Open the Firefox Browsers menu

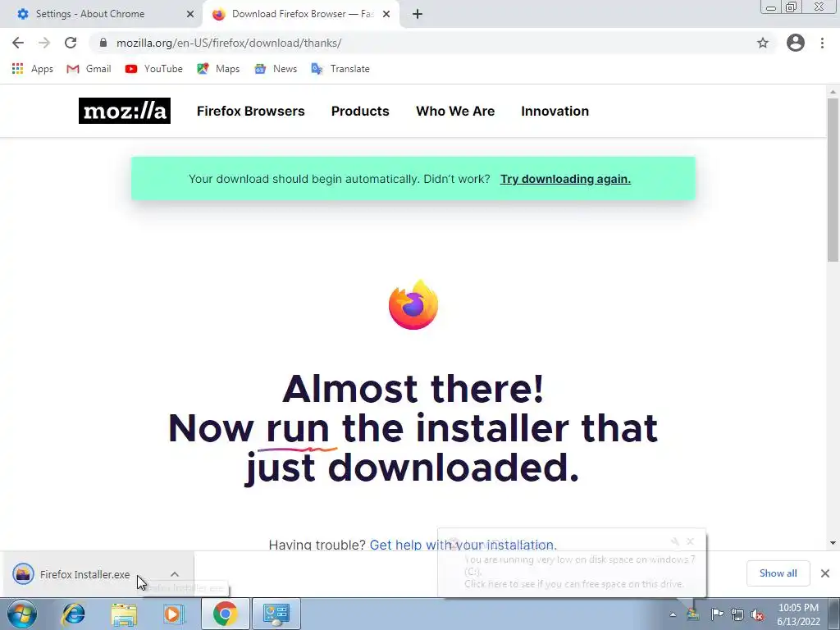pos(251,111)
